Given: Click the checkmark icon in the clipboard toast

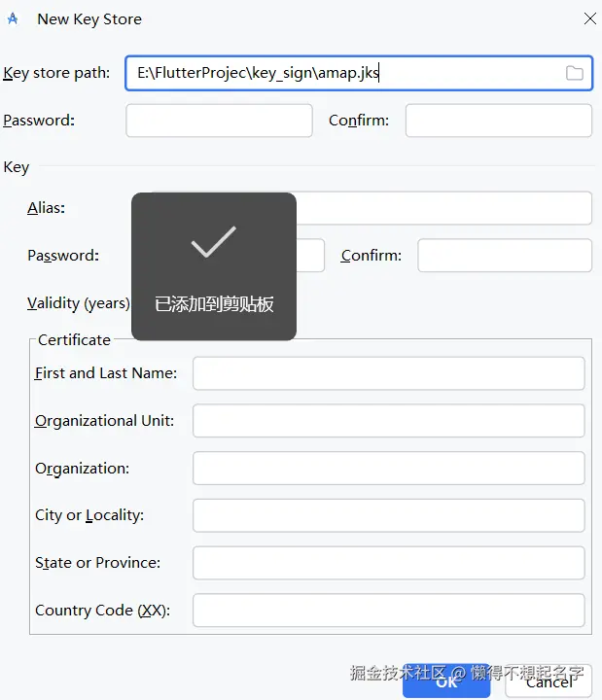Looking at the screenshot, I should [x=213, y=242].
